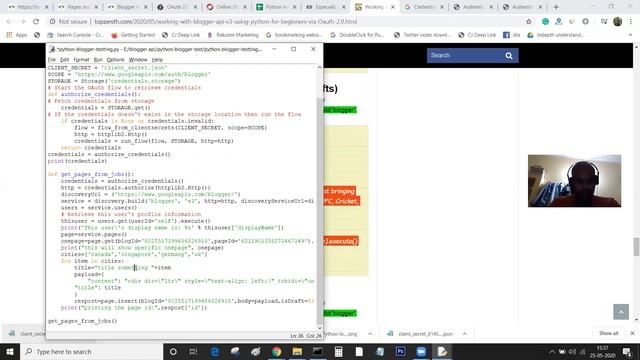Screen dimensions: 640x360
Task: Open File Explorer from the taskbar
Action: [x=297, y=351]
